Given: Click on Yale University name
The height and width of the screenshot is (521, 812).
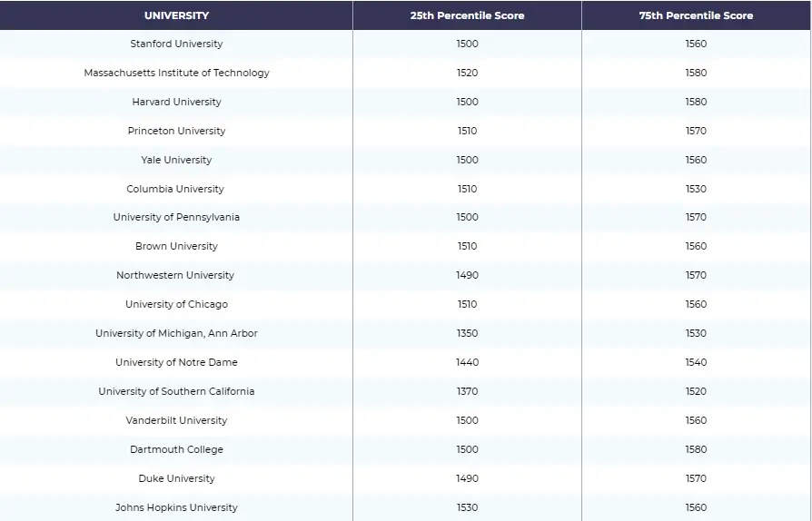Looking at the screenshot, I should pyautogui.click(x=176, y=160).
